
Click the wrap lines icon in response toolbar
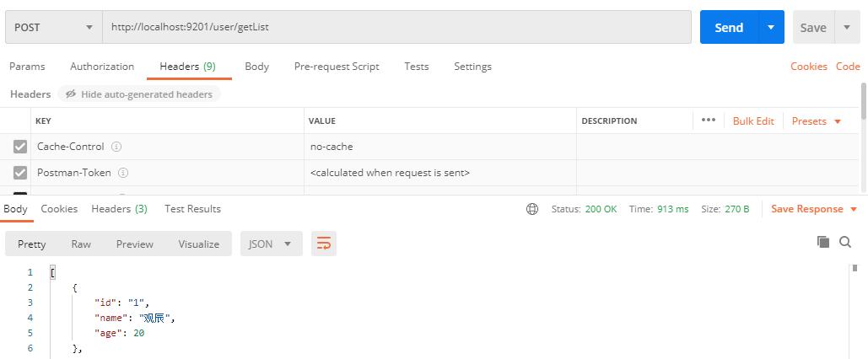(x=323, y=244)
